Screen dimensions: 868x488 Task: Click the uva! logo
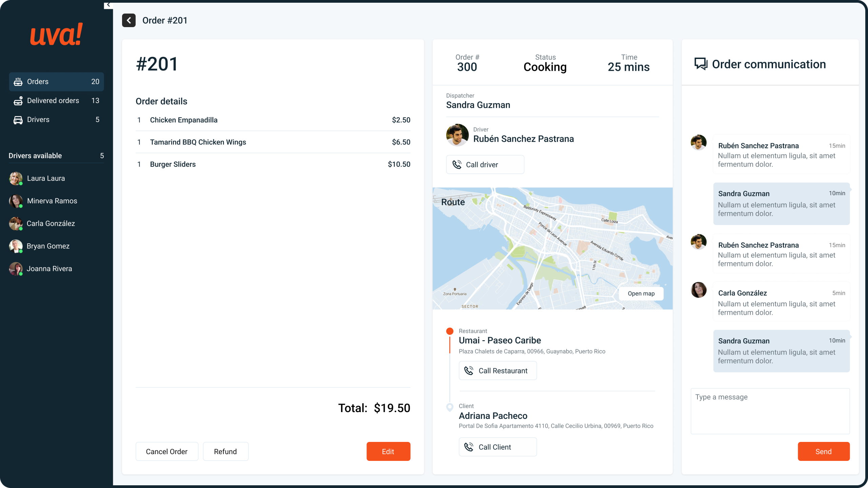click(x=56, y=35)
